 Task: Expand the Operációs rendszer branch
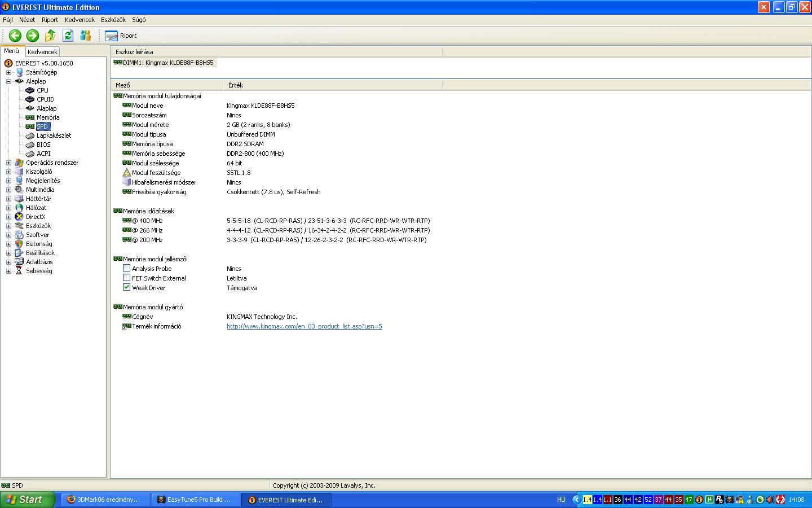pyautogui.click(x=8, y=163)
